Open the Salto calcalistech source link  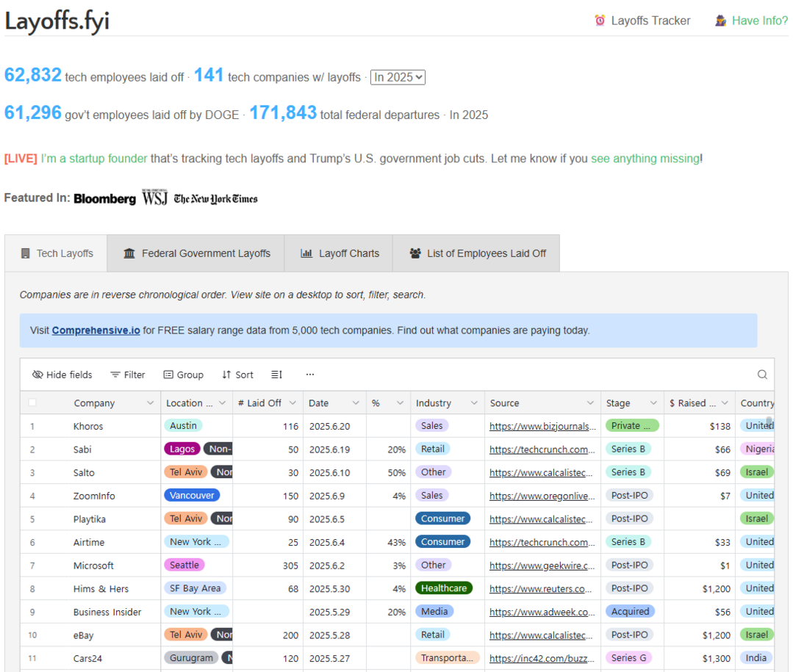pos(541,472)
